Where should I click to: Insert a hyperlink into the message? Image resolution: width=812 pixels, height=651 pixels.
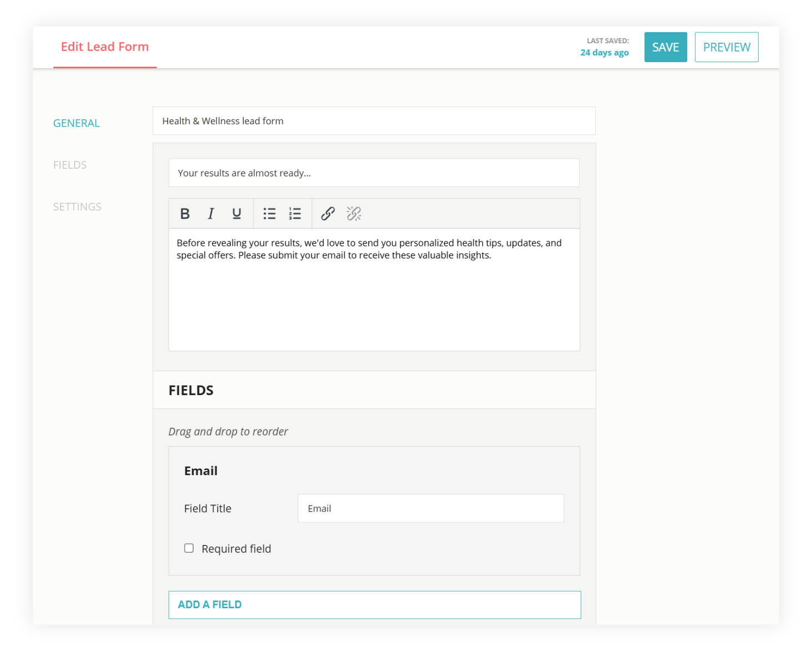tap(328, 214)
